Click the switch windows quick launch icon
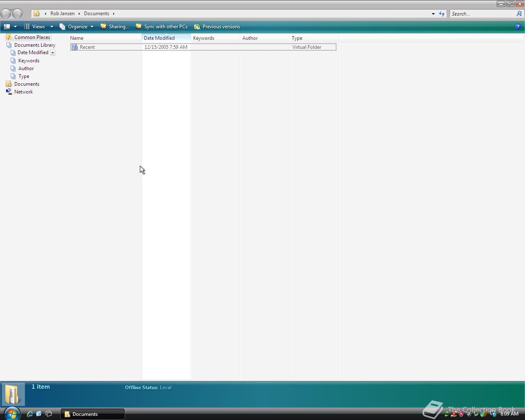This screenshot has width=525, height=420. (x=48, y=414)
